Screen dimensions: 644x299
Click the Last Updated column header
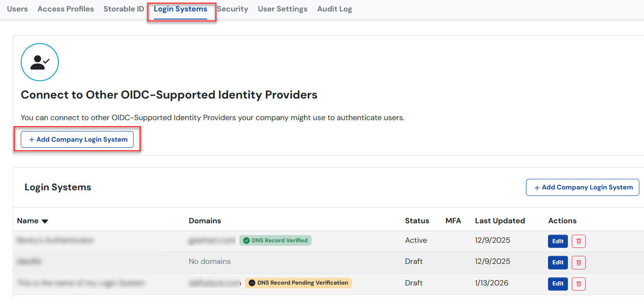[500, 221]
